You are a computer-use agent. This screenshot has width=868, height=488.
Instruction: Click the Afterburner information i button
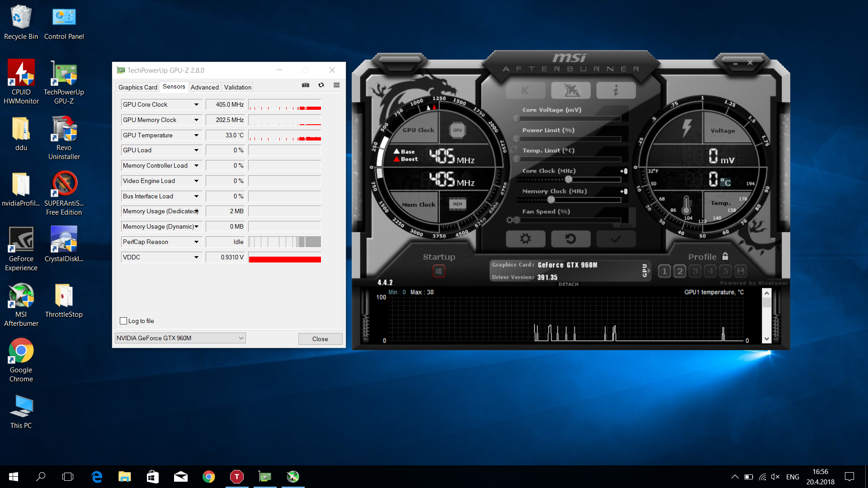coord(616,90)
